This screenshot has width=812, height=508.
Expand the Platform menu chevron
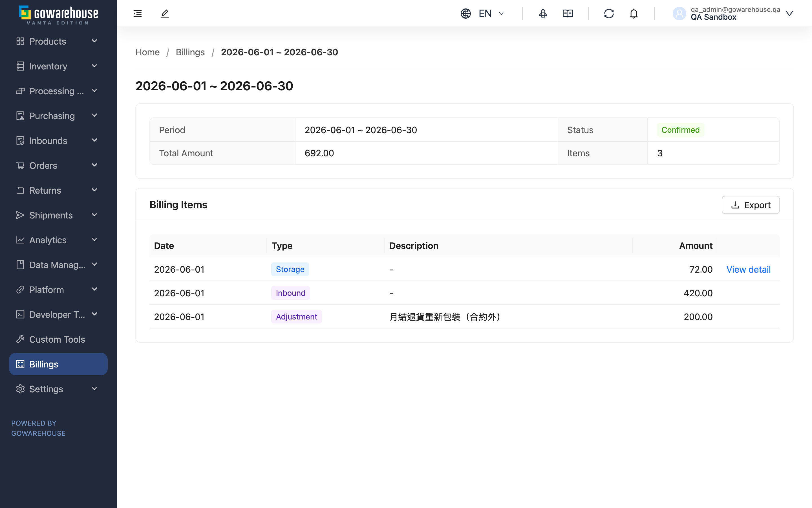coord(95,289)
